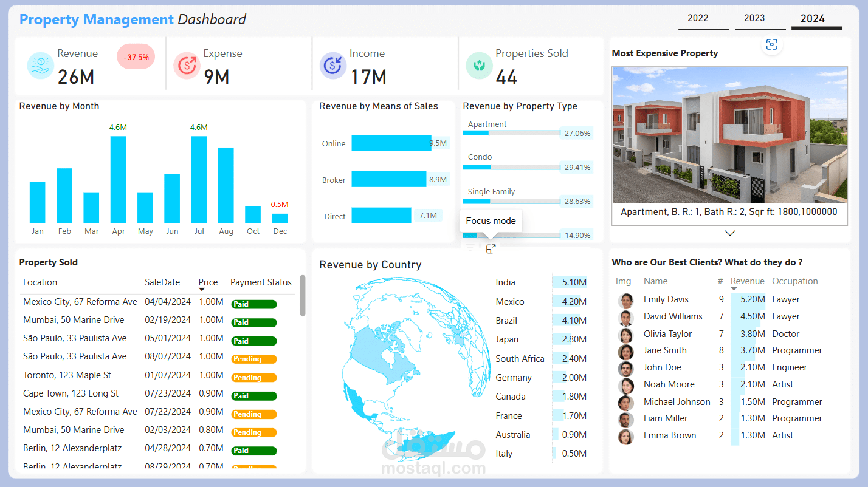The width and height of the screenshot is (868, 487).
Task: Click Canada 1.80M country revenue row
Action: (541, 397)
